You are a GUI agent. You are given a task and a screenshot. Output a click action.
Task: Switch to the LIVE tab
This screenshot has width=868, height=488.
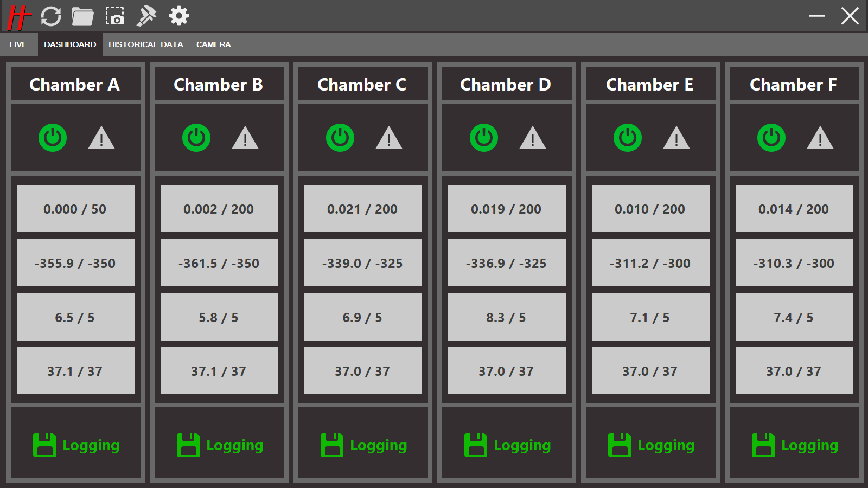click(x=18, y=44)
